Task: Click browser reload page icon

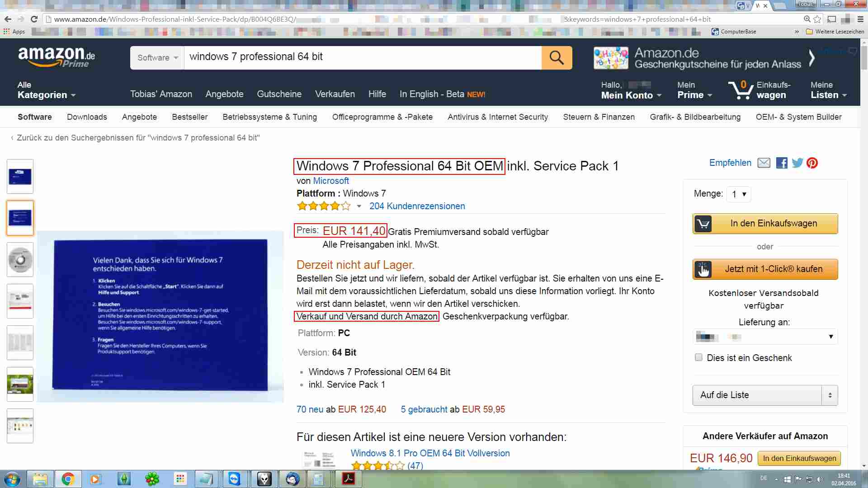Action: (x=34, y=19)
